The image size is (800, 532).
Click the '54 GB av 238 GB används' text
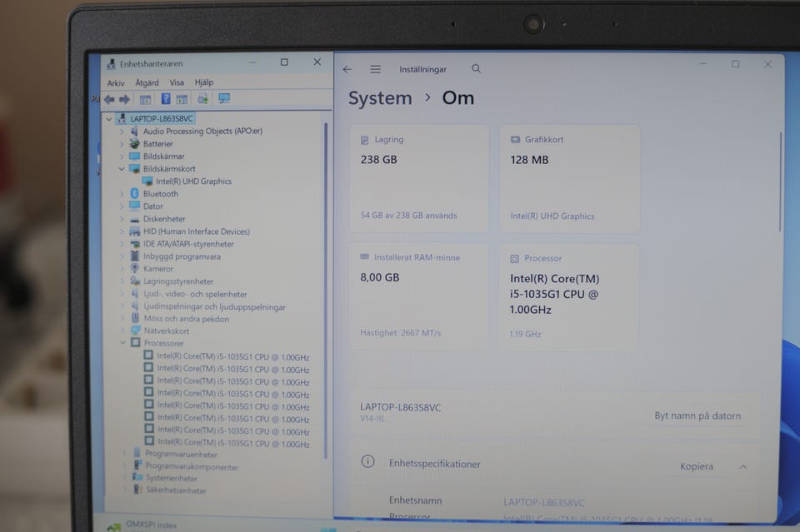408,216
